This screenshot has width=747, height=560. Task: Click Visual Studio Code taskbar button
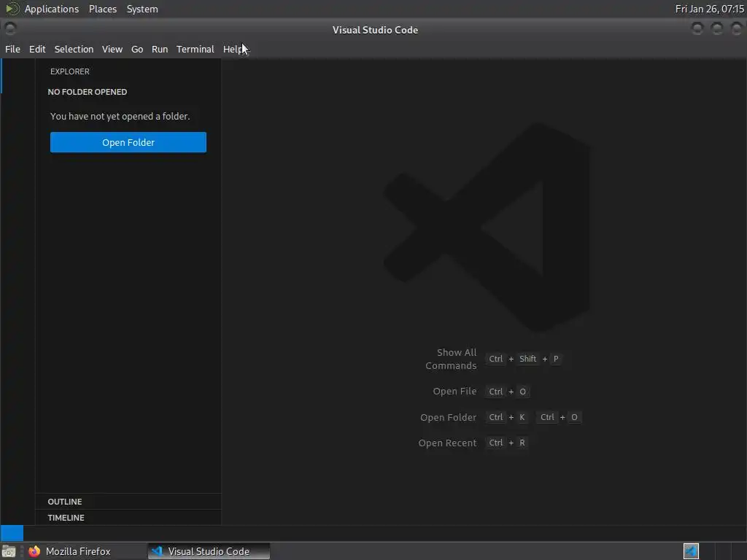coord(209,551)
